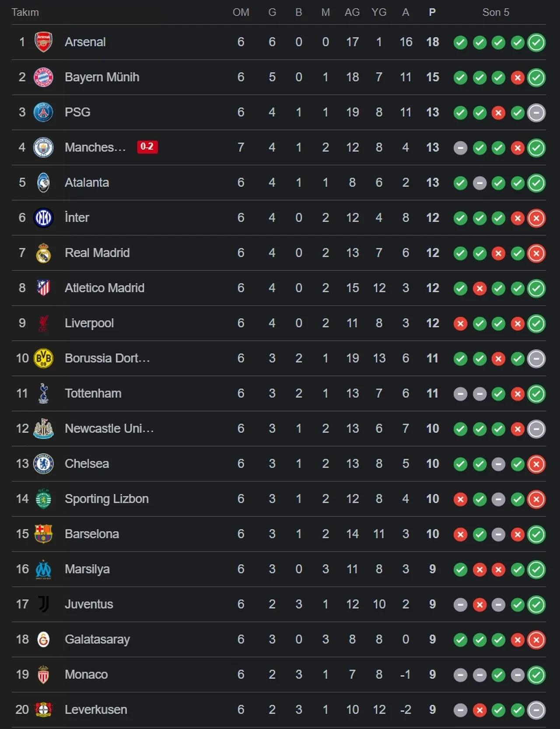Image resolution: width=560 pixels, height=729 pixels.
Task: Click Arsenal's most recent win indicator
Action: (536, 42)
